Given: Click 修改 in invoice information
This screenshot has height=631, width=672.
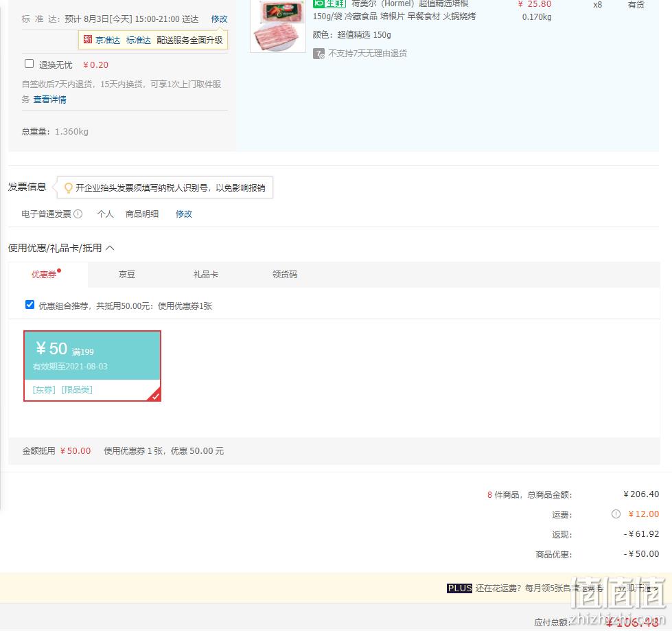Looking at the screenshot, I should (x=184, y=214).
